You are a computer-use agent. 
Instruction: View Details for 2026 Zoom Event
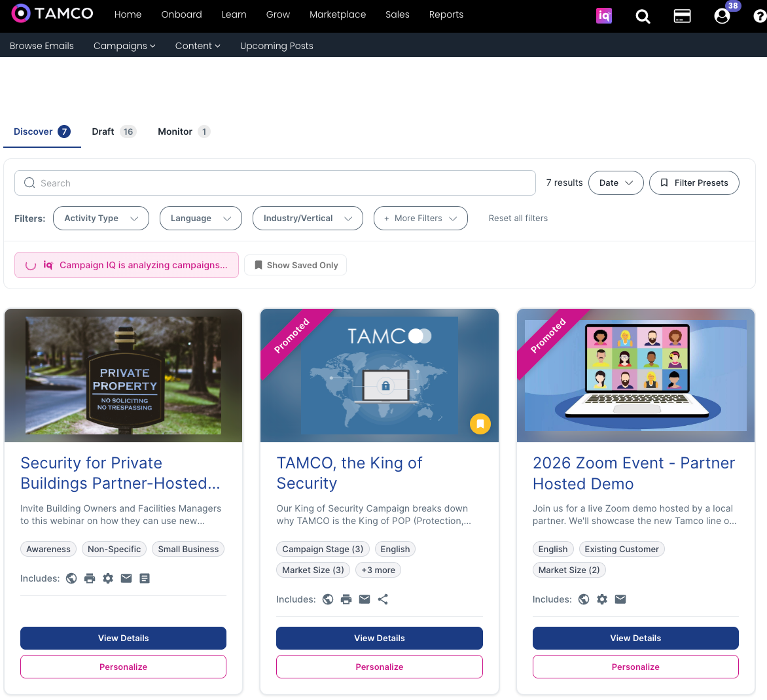[635, 638]
